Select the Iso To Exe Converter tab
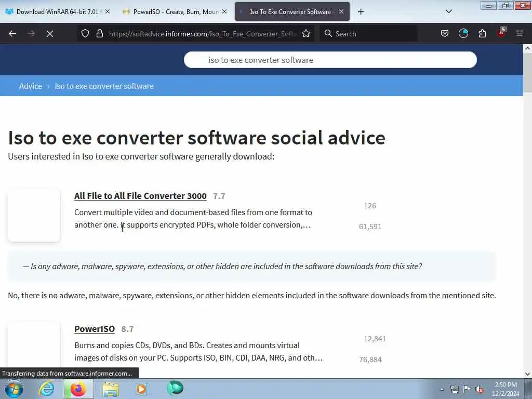 (x=292, y=11)
